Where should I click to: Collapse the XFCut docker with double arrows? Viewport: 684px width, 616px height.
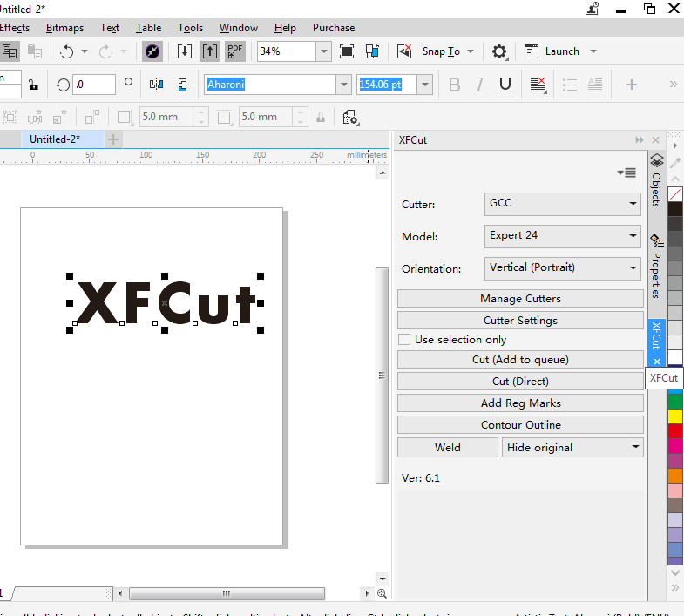click(x=640, y=140)
